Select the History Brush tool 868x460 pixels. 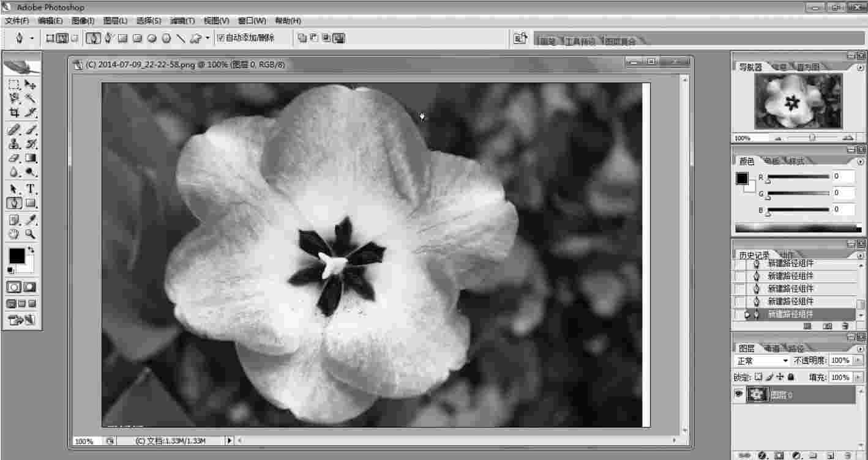pyautogui.click(x=31, y=144)
